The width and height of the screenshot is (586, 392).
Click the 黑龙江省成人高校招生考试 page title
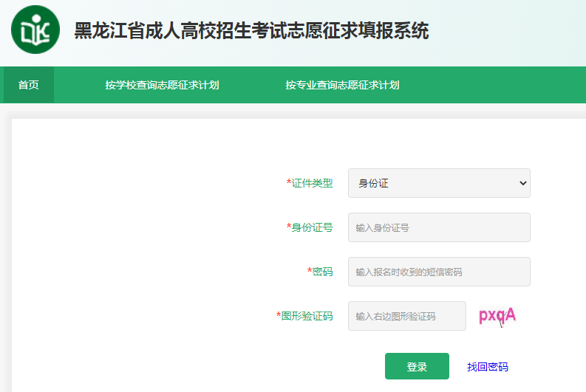click(251, 31)
